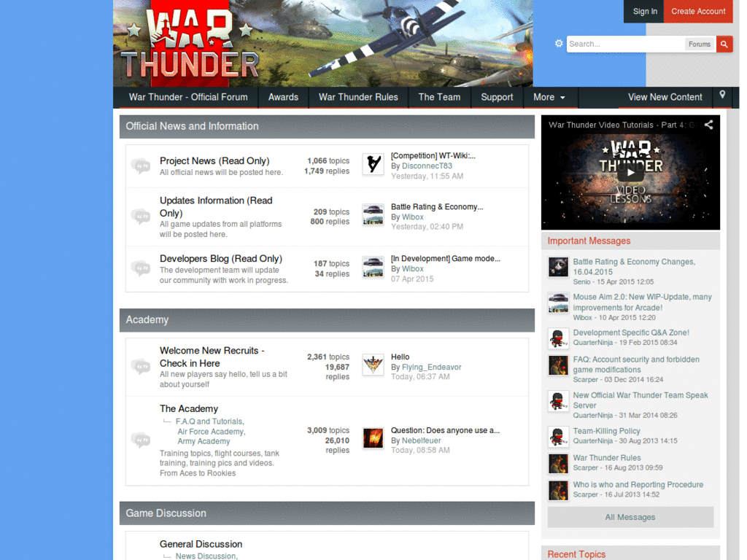Open Welcome New Recruits - Check in Here
The width and height of the screenshot is (747, 560).
pyautogui.click(x=212, y=357)
